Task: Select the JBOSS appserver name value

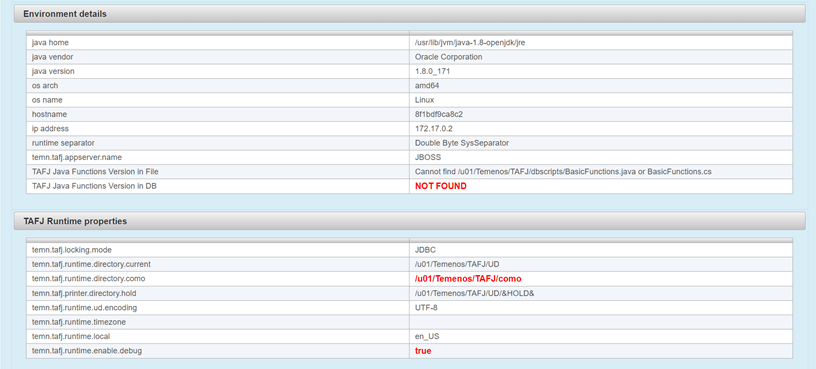Action: [426, 157]
